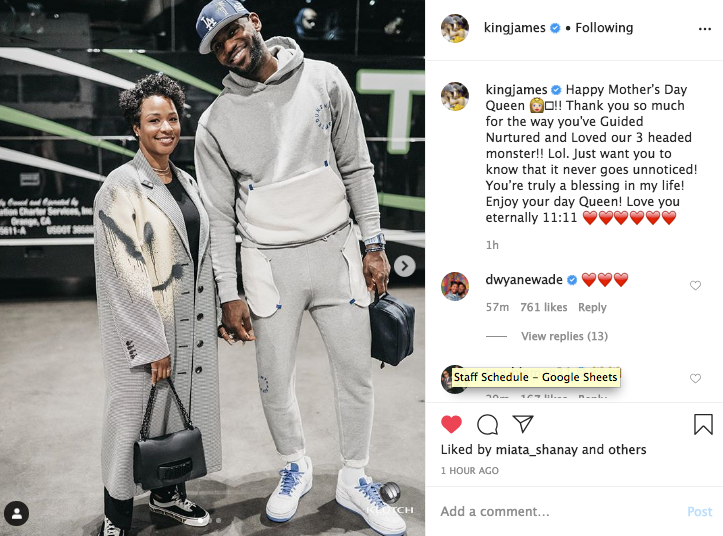This screenshot has width=723, height=536.
Task: View dwyanewade's profile avatar
Action: 455,286
